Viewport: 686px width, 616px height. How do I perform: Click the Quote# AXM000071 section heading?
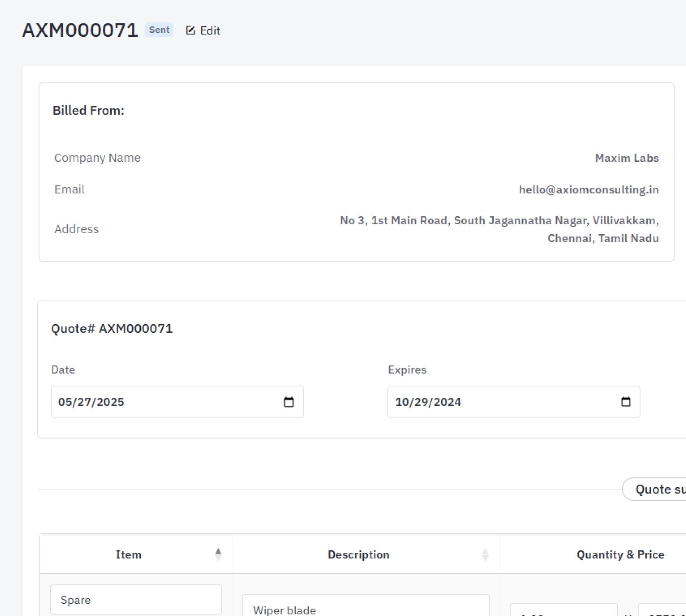[112, 329]
